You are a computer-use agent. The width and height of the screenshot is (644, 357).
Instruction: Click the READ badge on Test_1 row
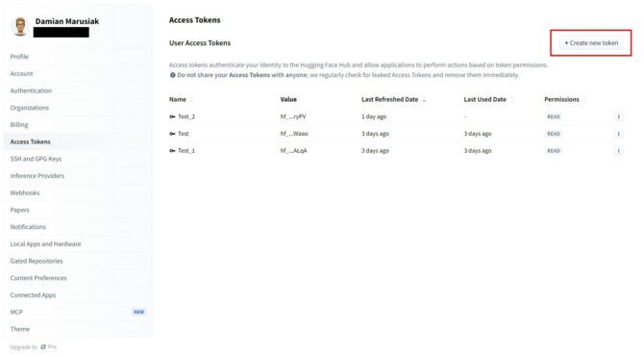[554, 151]
